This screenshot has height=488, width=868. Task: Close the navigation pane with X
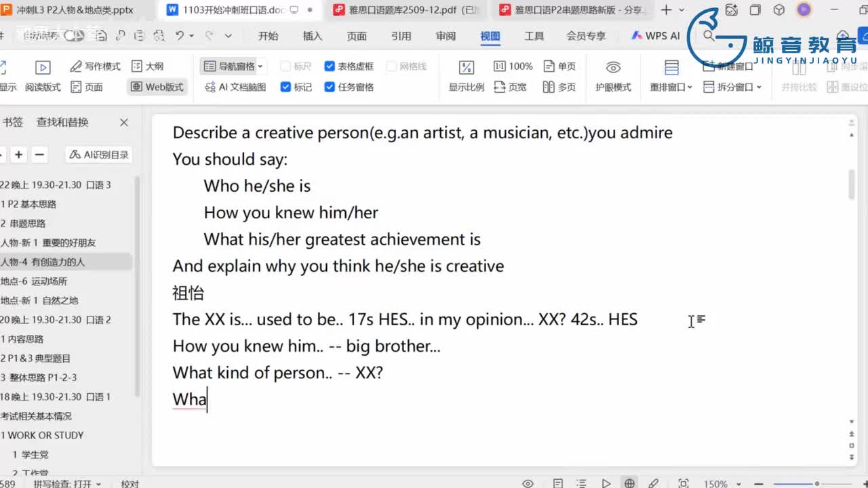click(x=124, y=123)
